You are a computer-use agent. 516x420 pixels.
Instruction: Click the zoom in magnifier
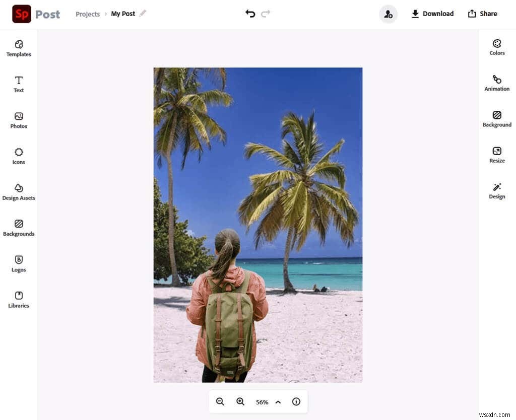coord(240,401)
